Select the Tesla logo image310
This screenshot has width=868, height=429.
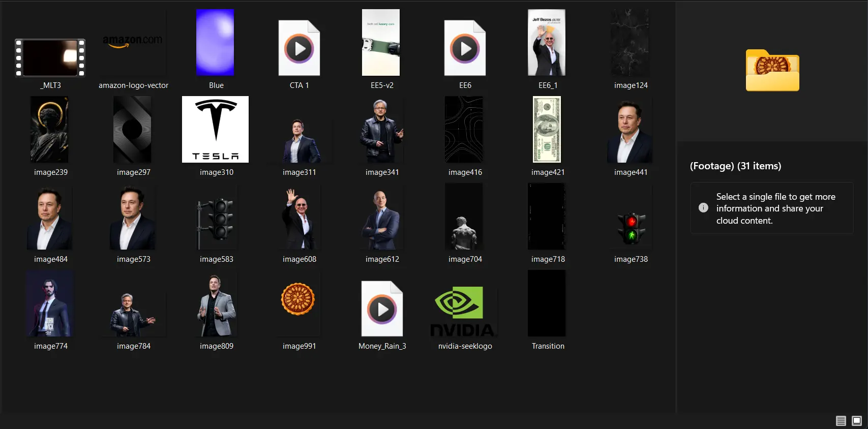[216, 130]
